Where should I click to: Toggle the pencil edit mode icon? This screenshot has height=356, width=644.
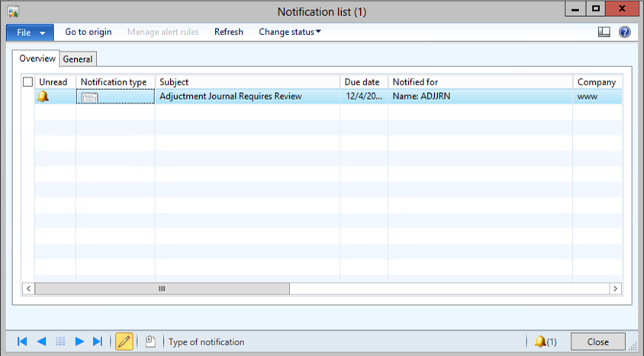pos(124,342)
